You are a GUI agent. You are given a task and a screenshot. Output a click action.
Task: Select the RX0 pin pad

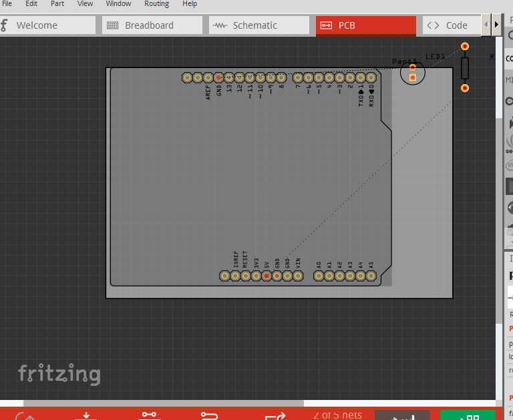[x=371, y=78]
